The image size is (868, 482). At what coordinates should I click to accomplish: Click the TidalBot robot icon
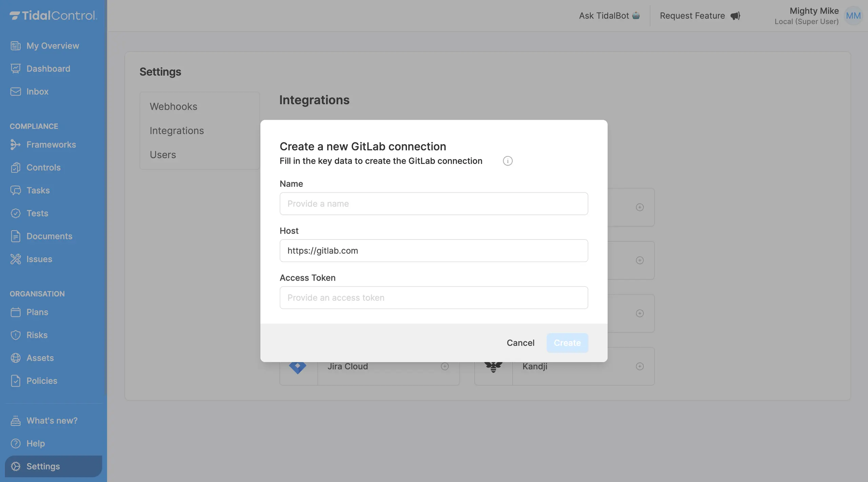636,16
